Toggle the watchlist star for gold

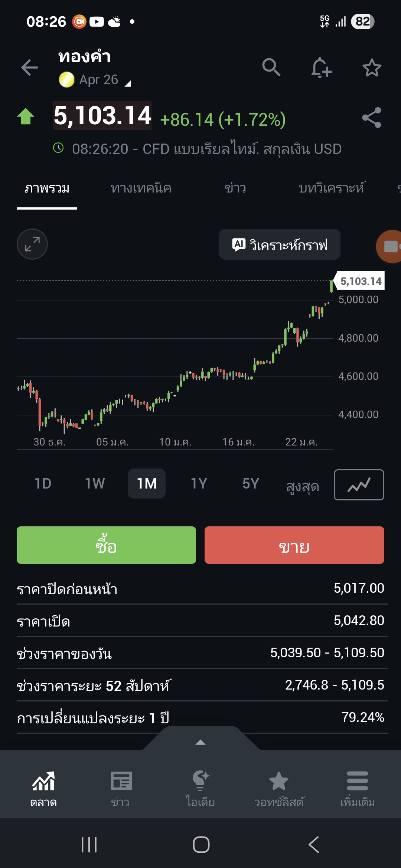click(372, 68)
